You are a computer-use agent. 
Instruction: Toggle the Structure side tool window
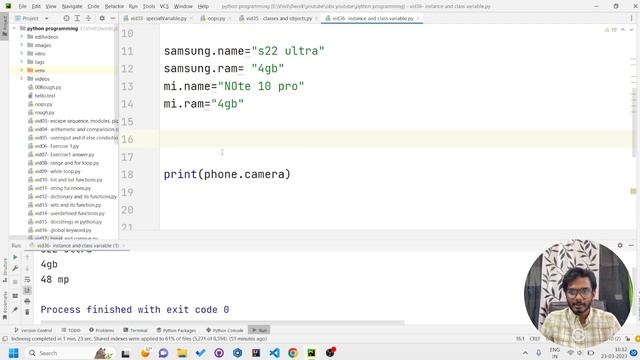pos(4,270)
